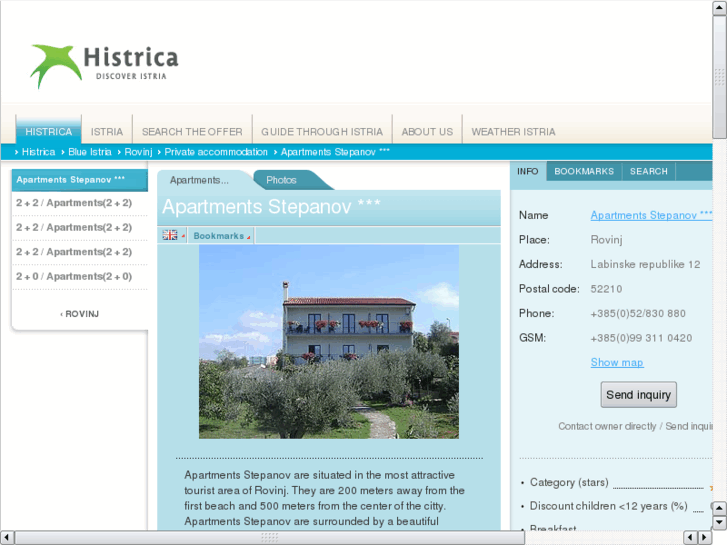
Task: Click the Category (stars) list item
Action: click(569, 482)
